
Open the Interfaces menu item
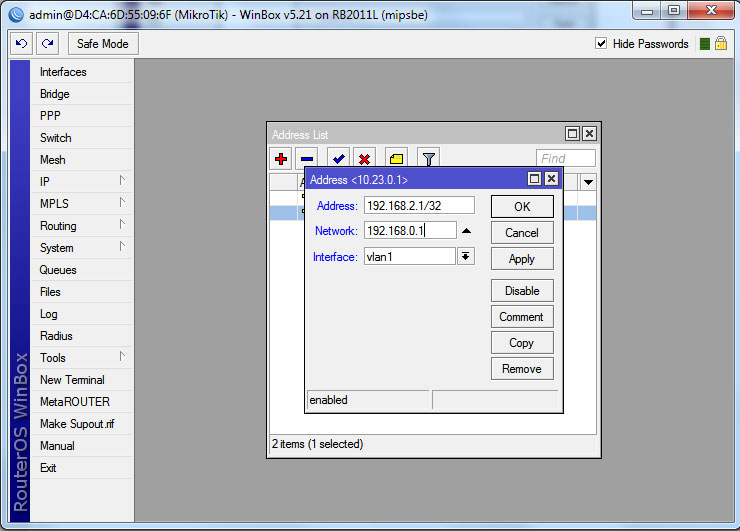point(63,72)
